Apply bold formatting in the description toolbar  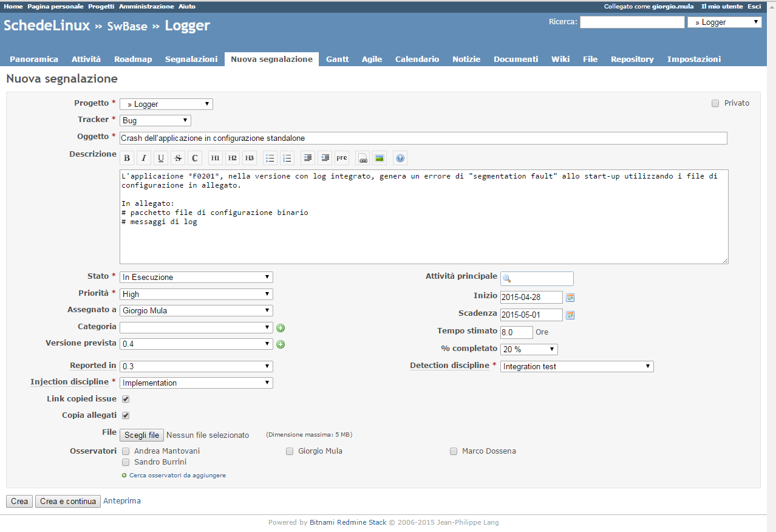(127, 158)
